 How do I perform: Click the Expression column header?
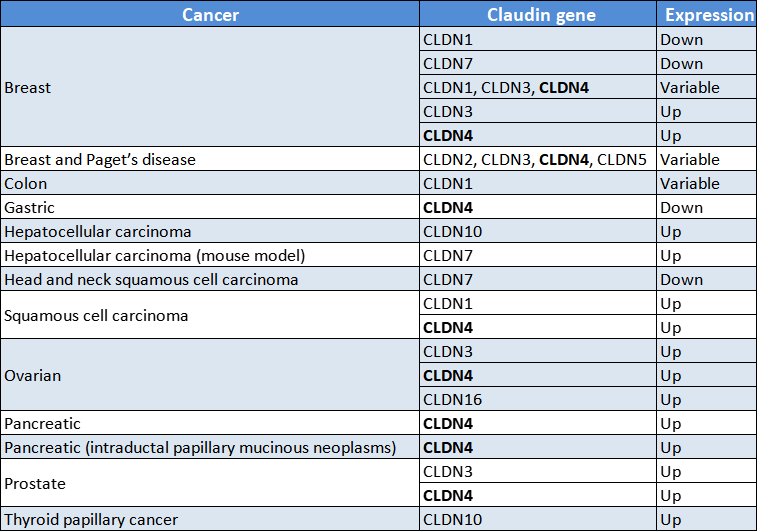[x=709, y=15]
